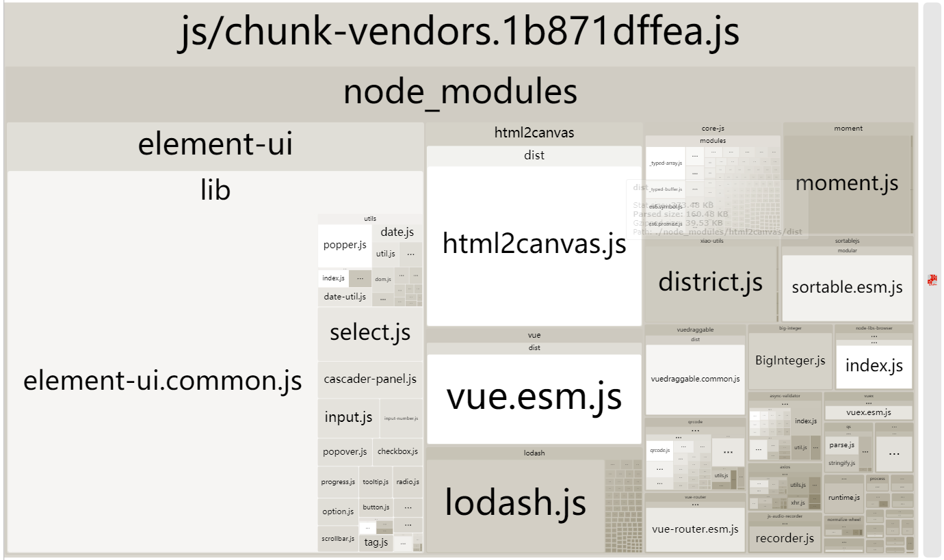
Task: Click the qrcode package header
Action: point(695,423)
